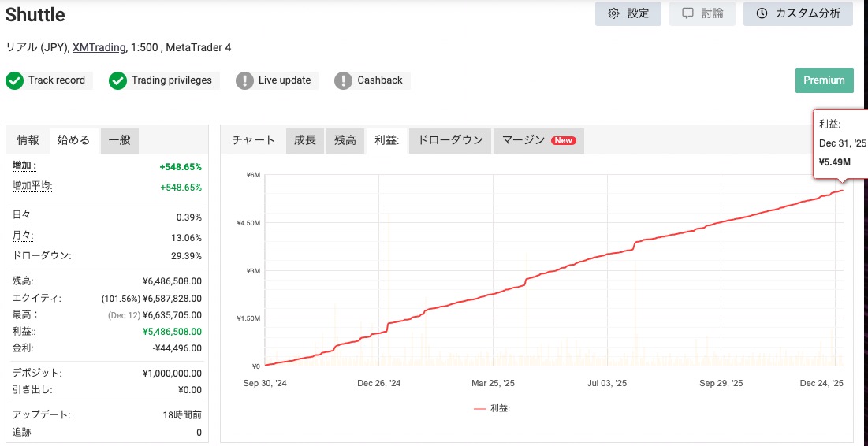Image resolution: width=868 pixels, height=446 pixels.
Task: Click the green checkmark beside Track record
Action: (x=14, y=80)
